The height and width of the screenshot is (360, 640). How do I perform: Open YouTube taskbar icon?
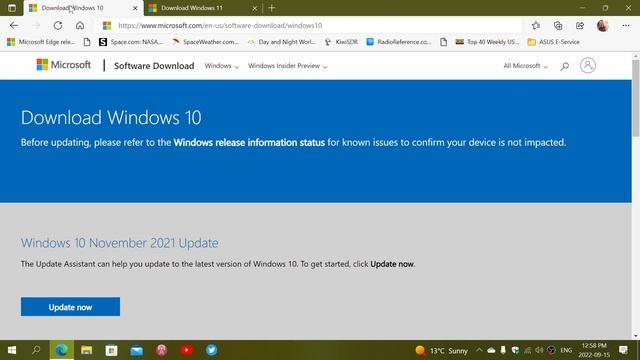187,350
